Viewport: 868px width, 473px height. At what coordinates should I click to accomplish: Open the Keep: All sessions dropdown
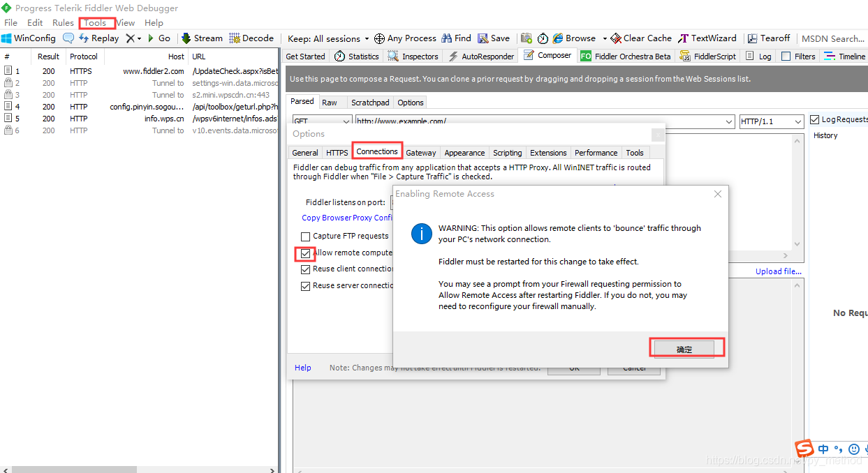pyautogui.click(x=328, y=38)
